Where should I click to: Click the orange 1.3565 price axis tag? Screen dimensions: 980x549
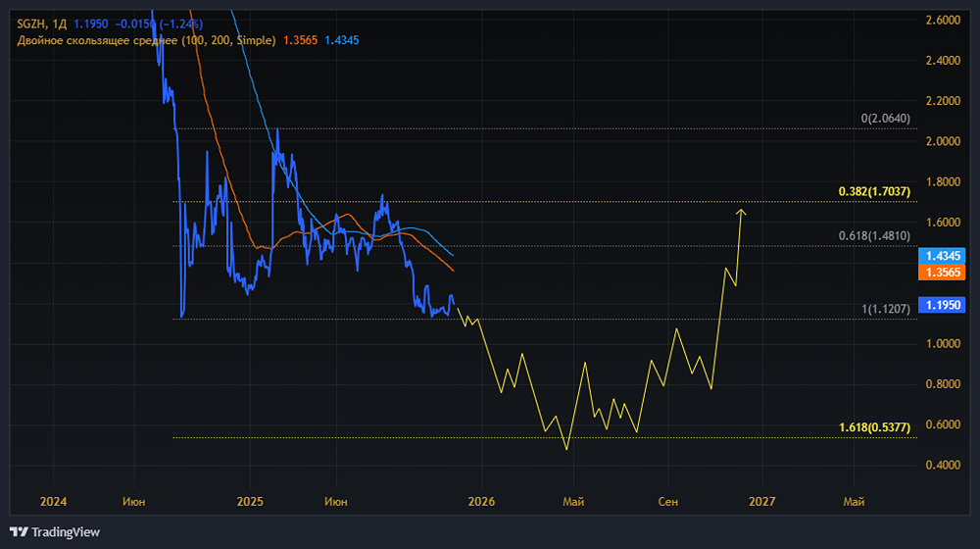[x=945, y=272]
